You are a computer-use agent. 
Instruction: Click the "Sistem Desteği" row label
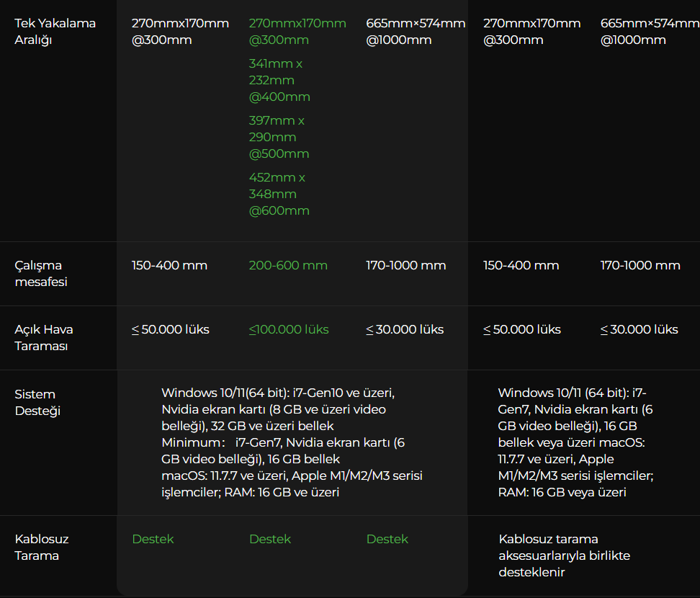[37, 403]
